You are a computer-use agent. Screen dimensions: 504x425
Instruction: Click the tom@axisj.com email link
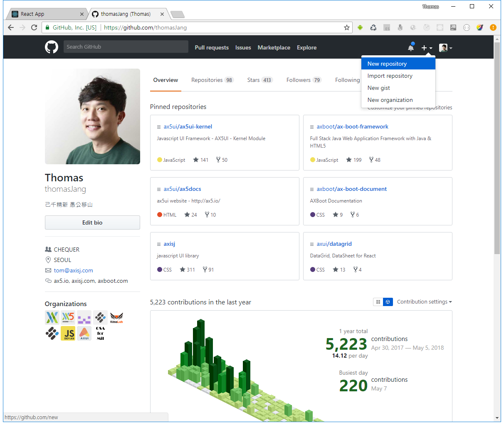tap(73, 270)
